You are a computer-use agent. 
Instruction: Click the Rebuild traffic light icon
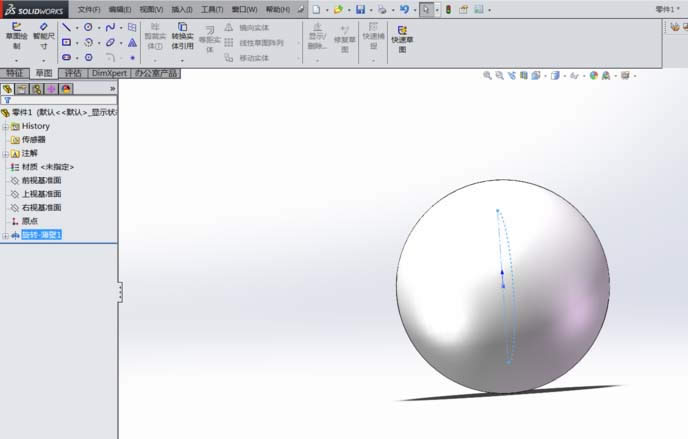(x=448, y=9)
